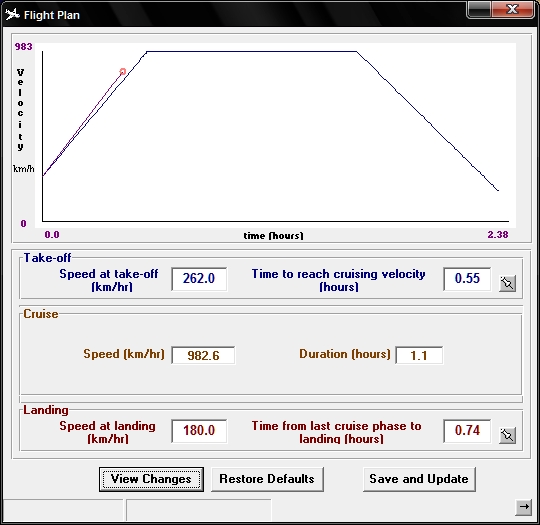540x525 pixels.
Task: Click the Restore Defaults button
Action: pyautogui.click(x=267, y=479)
